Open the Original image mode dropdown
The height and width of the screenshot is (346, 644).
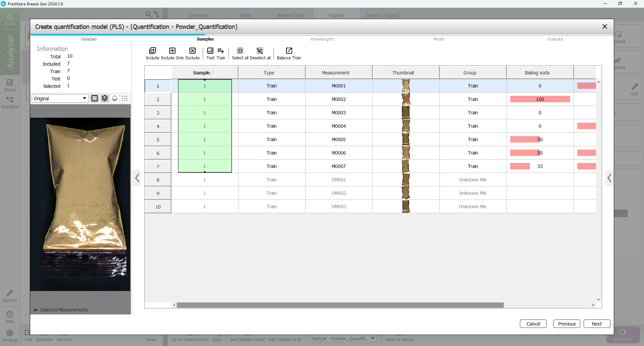(60, 98)
